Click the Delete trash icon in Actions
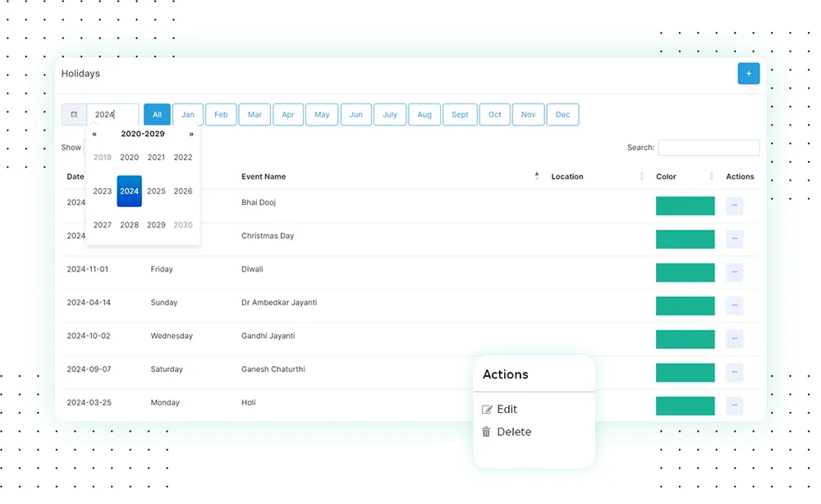Image resolution: width=821 pixels, height=504 pixels. tap(486, 432)
